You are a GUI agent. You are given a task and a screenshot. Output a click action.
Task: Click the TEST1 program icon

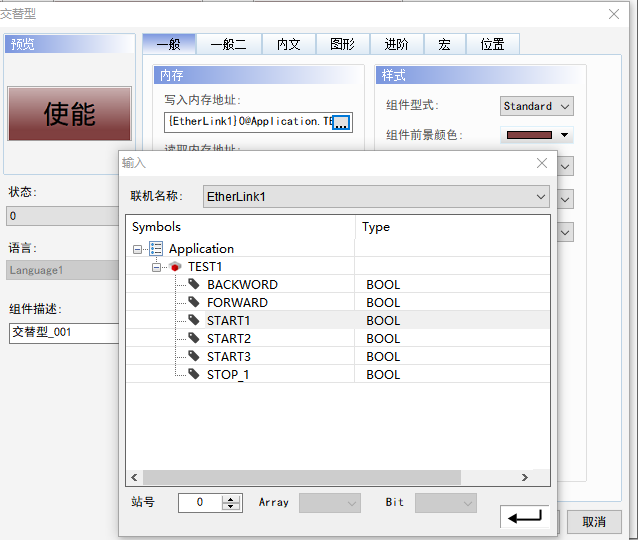pos(176,267)
